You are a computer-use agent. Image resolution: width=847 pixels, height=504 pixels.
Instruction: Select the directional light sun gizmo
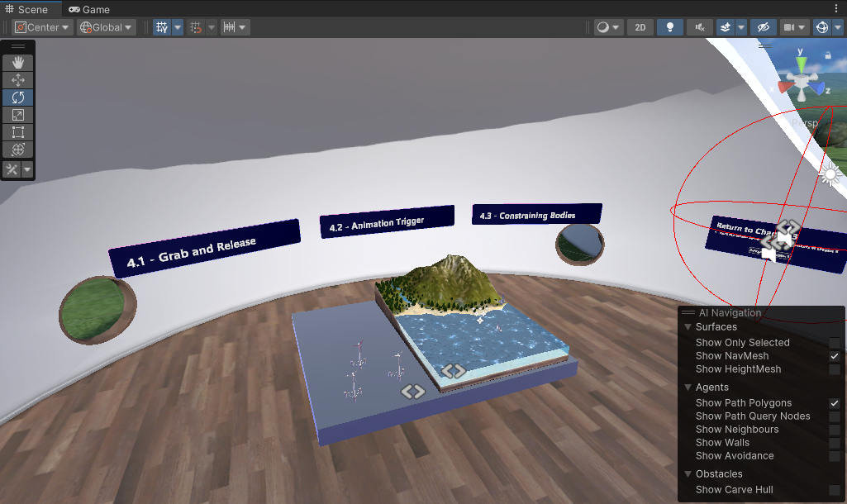point(830,174)
